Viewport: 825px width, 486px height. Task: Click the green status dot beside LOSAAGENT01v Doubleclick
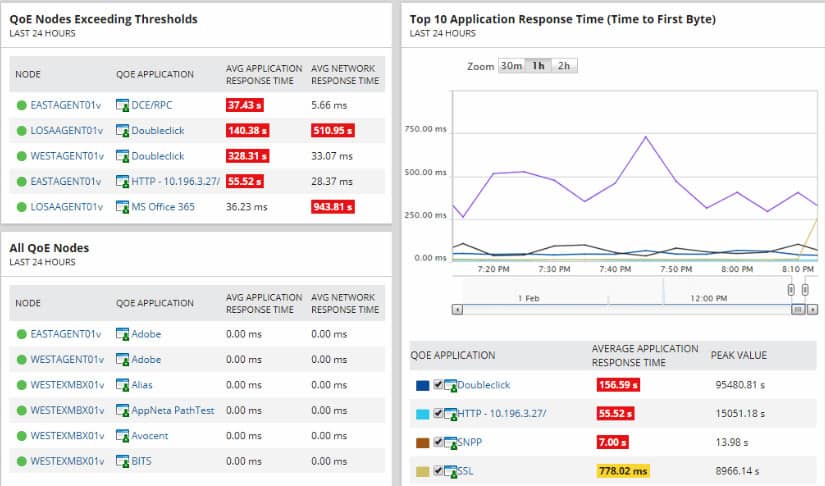[22, 130]
